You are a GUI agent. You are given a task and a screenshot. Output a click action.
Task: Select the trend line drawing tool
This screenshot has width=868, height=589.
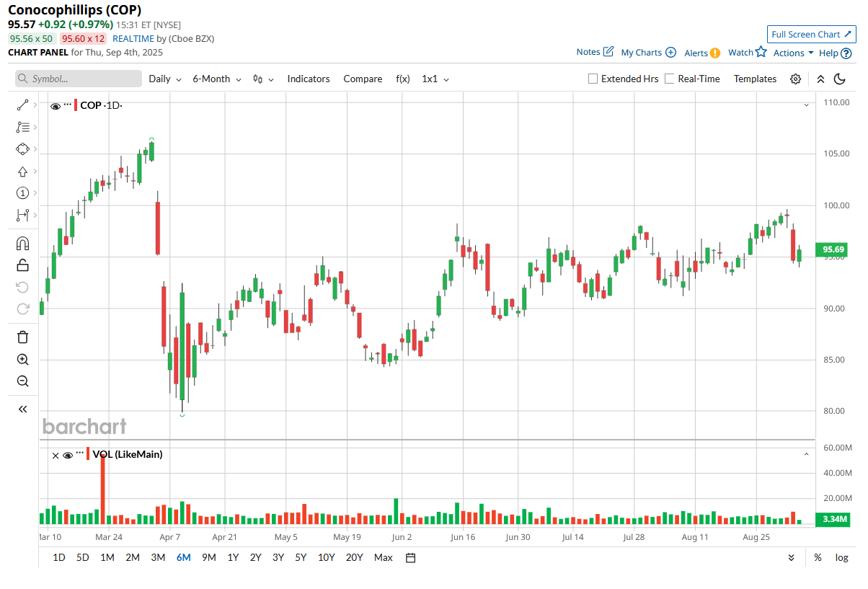[22, 105]
